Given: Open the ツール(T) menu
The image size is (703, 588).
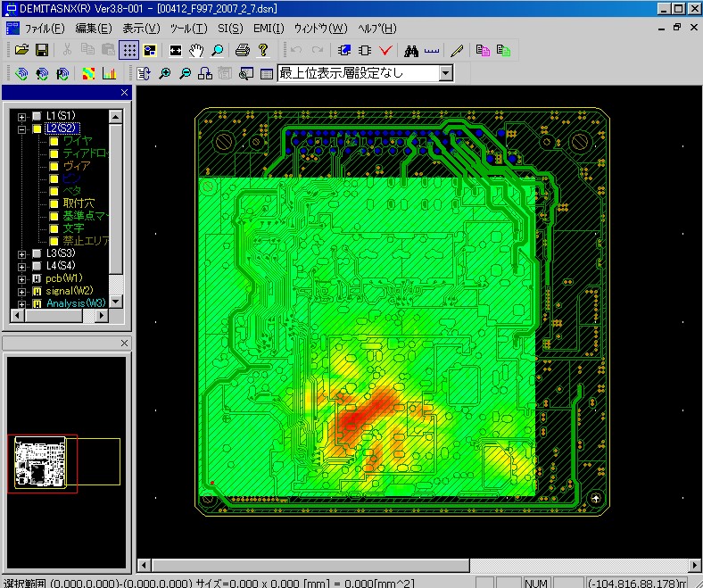Looking at the screenshot, I should [x=188, y=29].
